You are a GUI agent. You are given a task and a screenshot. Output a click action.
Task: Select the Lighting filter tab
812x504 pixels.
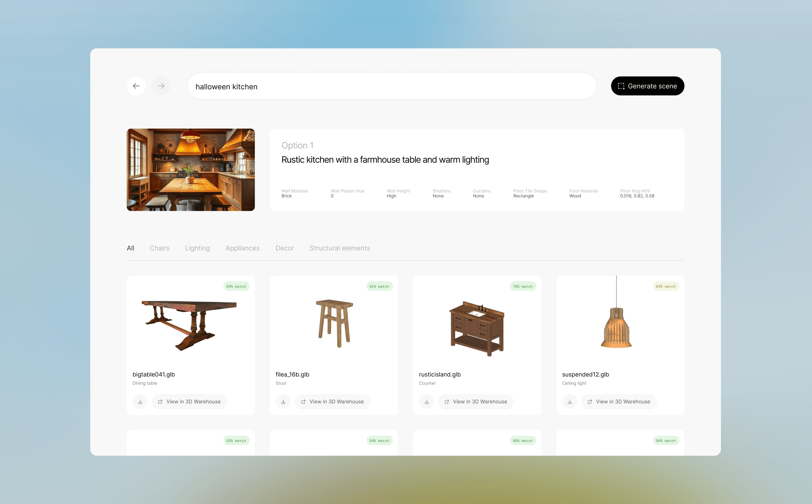click(x=197, y=248)
